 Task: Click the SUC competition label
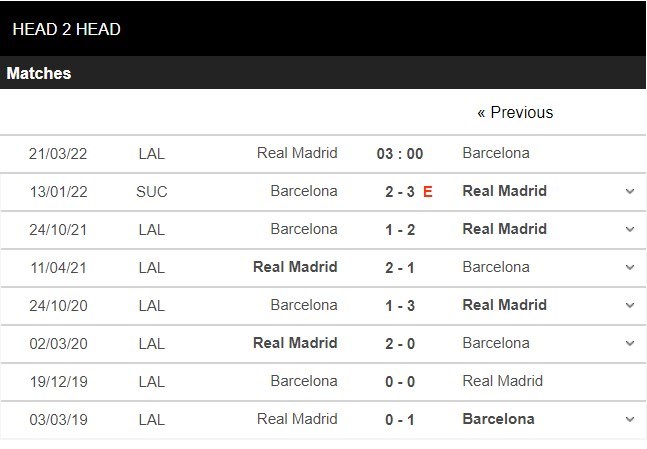(152, 191)
